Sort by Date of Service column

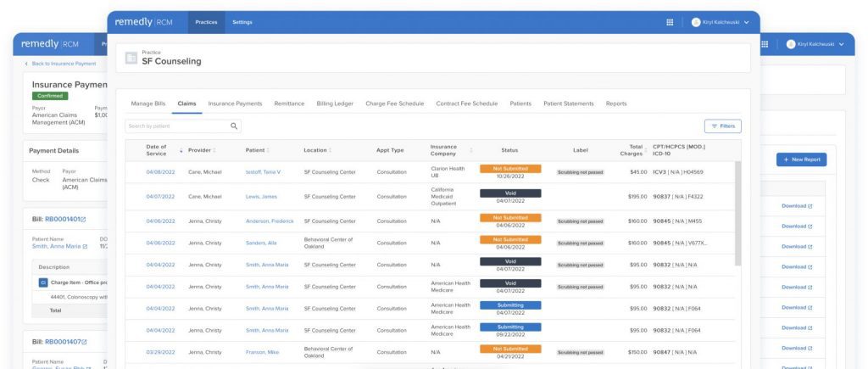point(181,150)
